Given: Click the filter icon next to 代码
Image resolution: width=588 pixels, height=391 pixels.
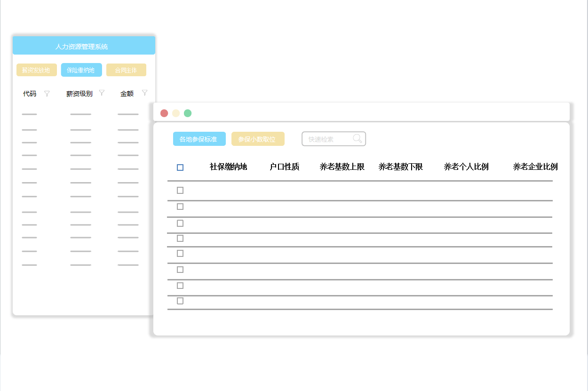Looking at the screenshot, I should pos(47,94).
